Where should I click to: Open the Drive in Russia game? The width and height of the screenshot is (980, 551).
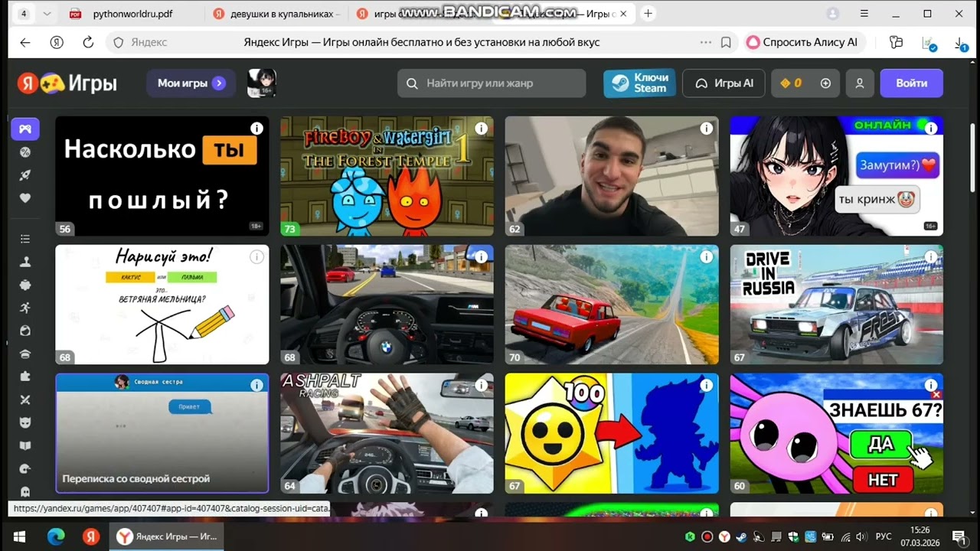click(x=837, y=305)
